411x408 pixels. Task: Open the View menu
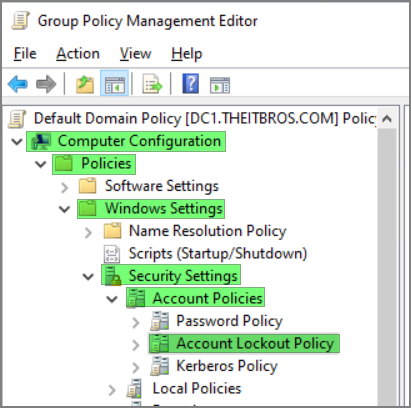(x=135, y=53)
